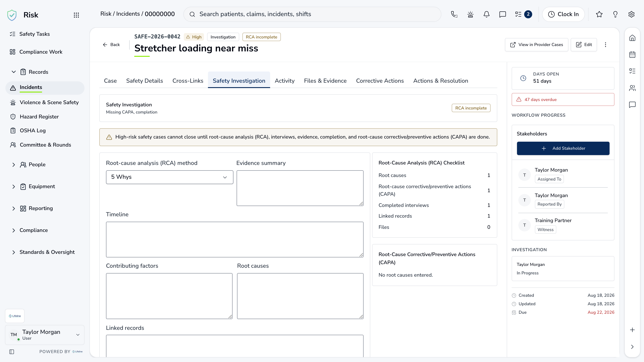The width and height of the screenshot is (644, 362).
Task: Expand the Compliance section
Action: (x=13, y=230)
